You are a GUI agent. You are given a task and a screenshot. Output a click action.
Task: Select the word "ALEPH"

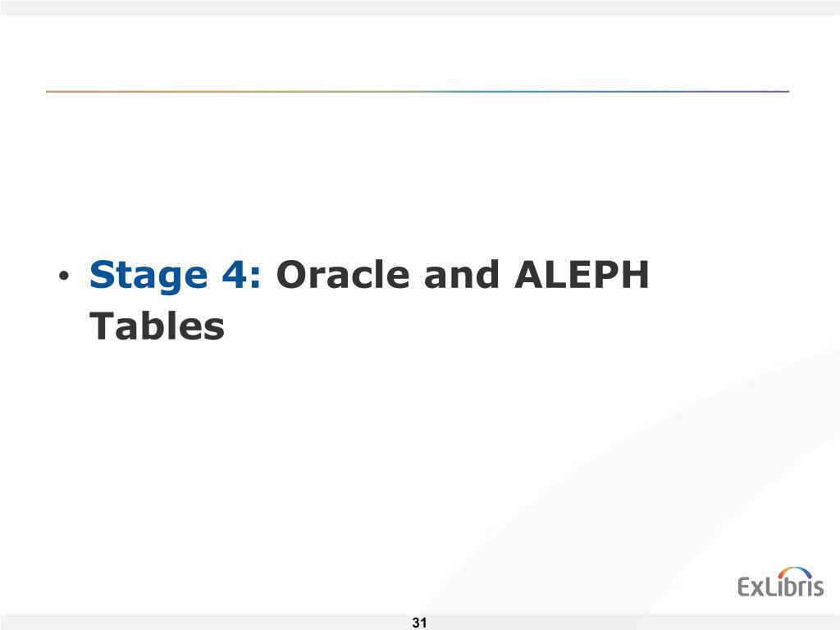(582, 274)
